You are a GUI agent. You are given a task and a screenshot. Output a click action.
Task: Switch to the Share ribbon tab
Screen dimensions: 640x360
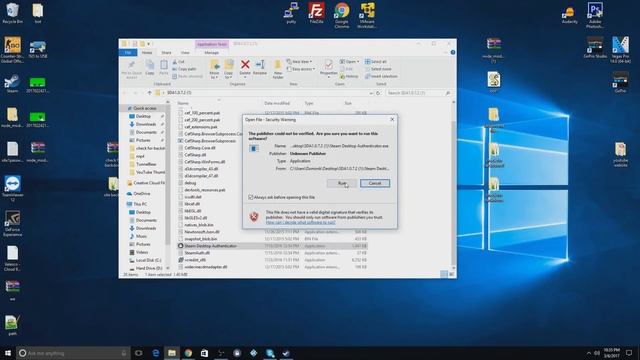[x=166, y=53]
